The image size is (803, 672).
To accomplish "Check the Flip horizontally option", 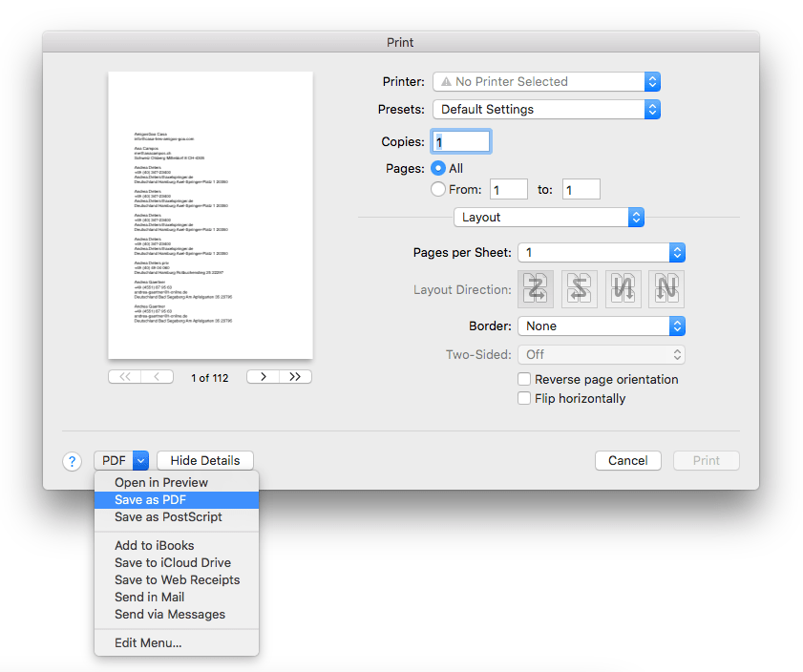I will 523,399.
